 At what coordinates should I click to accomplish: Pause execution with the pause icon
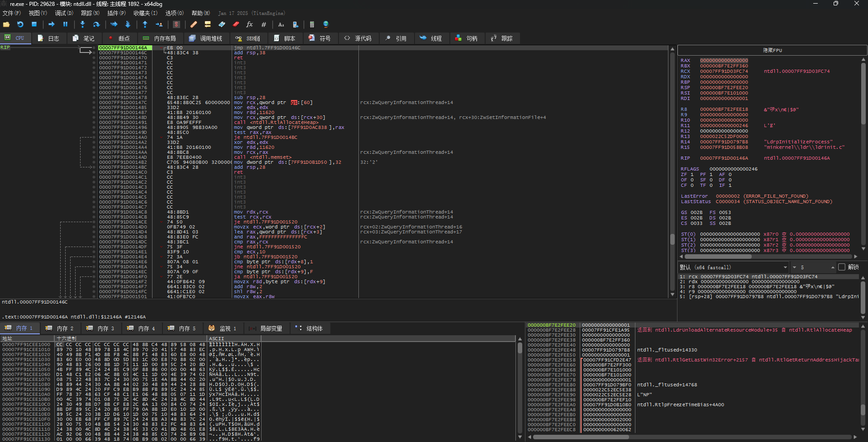(65, 24)
